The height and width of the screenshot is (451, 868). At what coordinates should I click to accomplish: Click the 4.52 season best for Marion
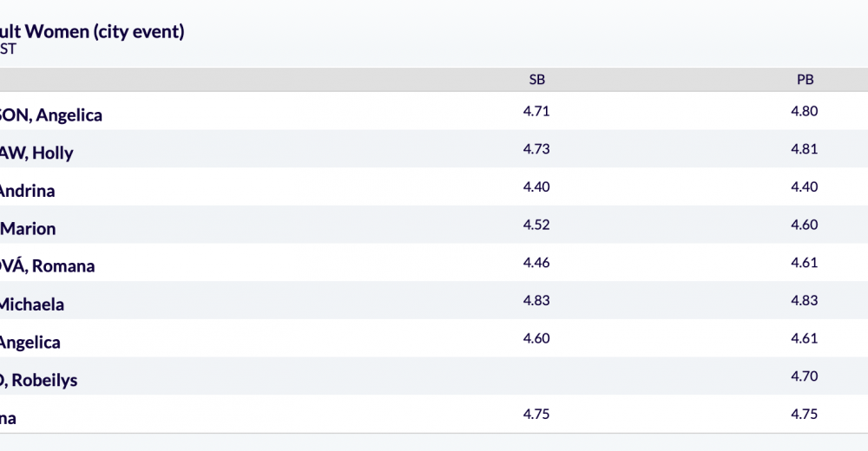pyautogui.click(x=536, y=225)
